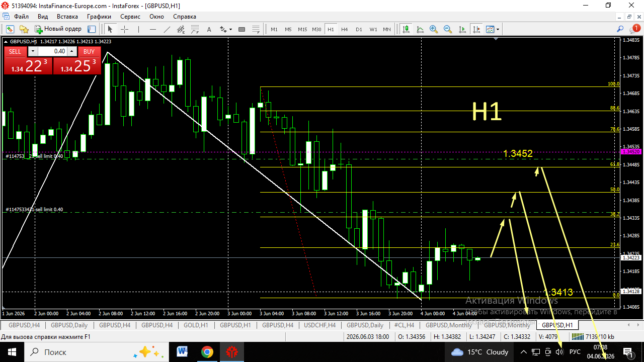644x362 pixels.
Task: Switch timeframe to D1
Action: click(359, 29)
